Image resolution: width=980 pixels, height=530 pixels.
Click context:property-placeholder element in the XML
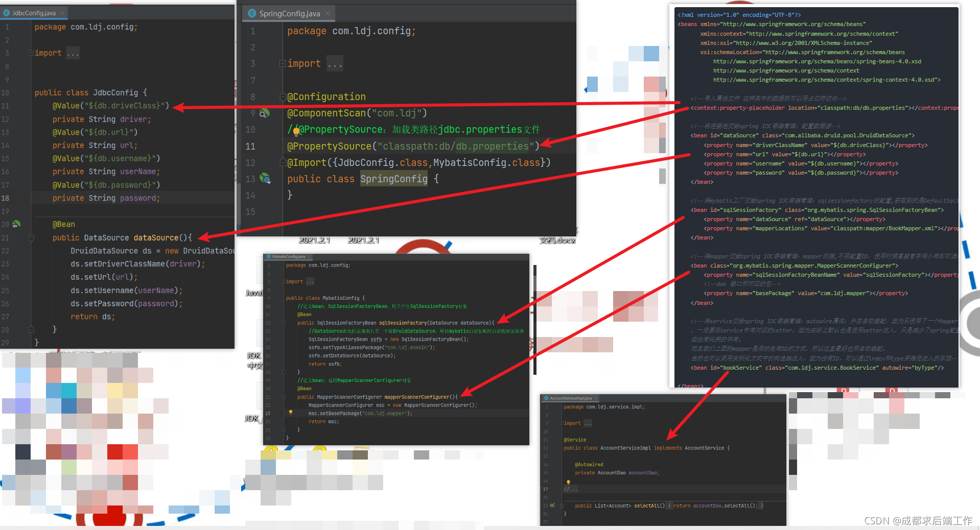(x=825, y=108)
